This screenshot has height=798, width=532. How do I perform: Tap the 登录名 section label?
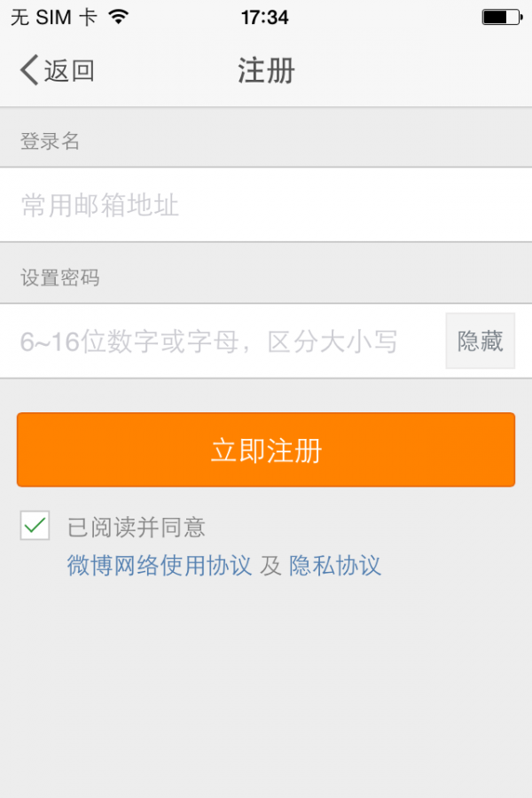[x=51, y=141]
